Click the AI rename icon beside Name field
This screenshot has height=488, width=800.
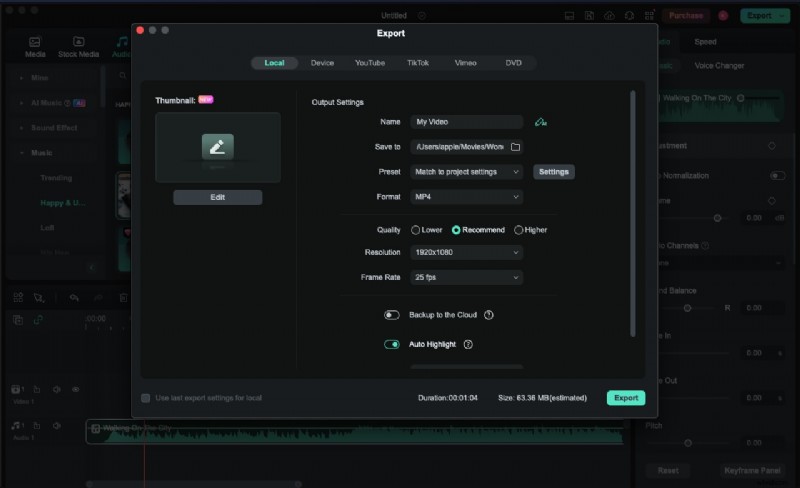(541, 122)
